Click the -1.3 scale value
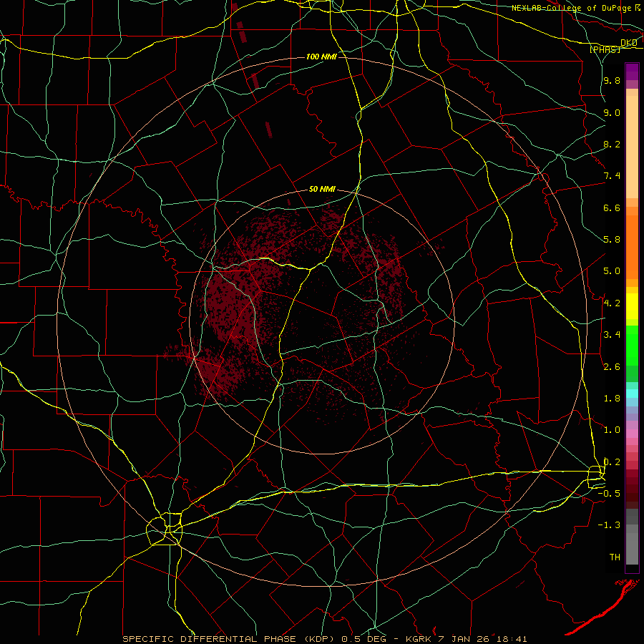Screen dimensions: 644x644 coord(609,525)
